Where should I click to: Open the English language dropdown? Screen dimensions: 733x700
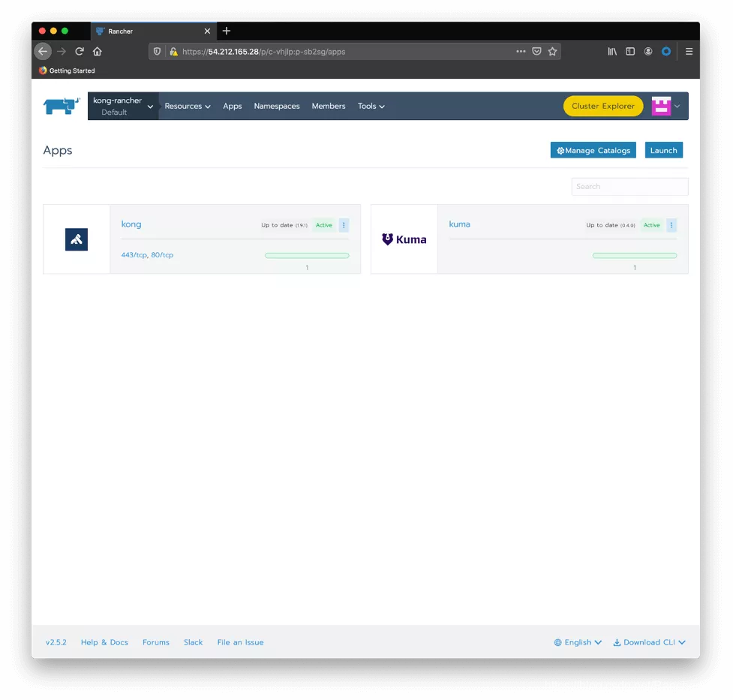coord(578,642)
